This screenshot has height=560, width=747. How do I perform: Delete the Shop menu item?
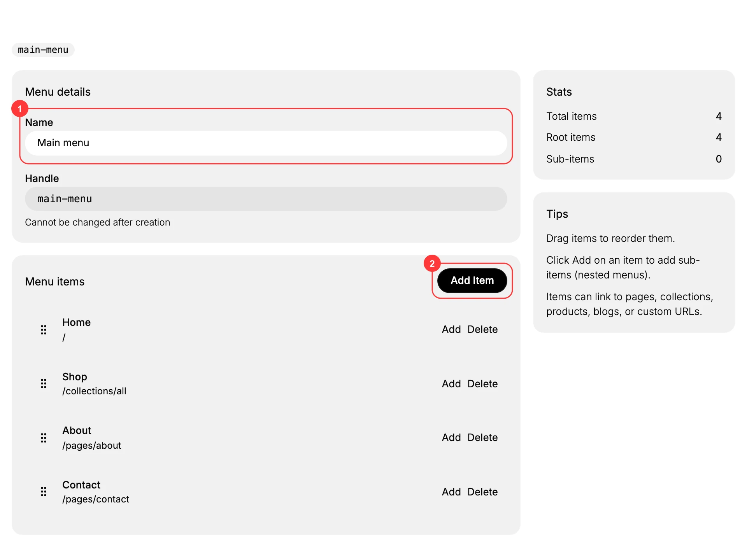[482, 384]
